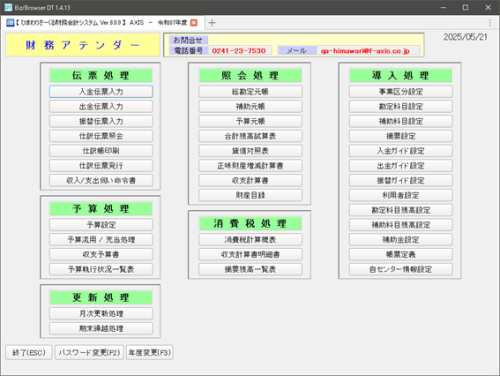Viewport: 500px width, 376px height.
Task: Open 収支計算書 in 照会処理
Action: 250,180
